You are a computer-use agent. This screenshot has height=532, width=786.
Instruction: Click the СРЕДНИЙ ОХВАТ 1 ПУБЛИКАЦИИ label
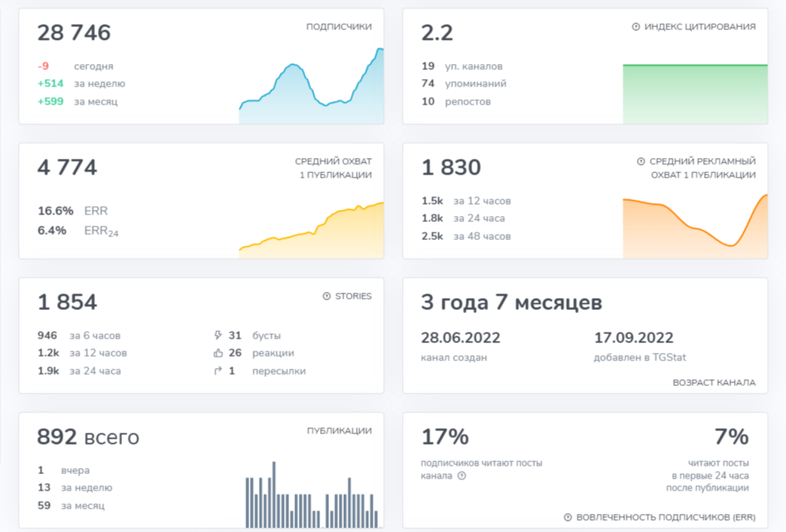pyautogui.click(x=334, y=168)
